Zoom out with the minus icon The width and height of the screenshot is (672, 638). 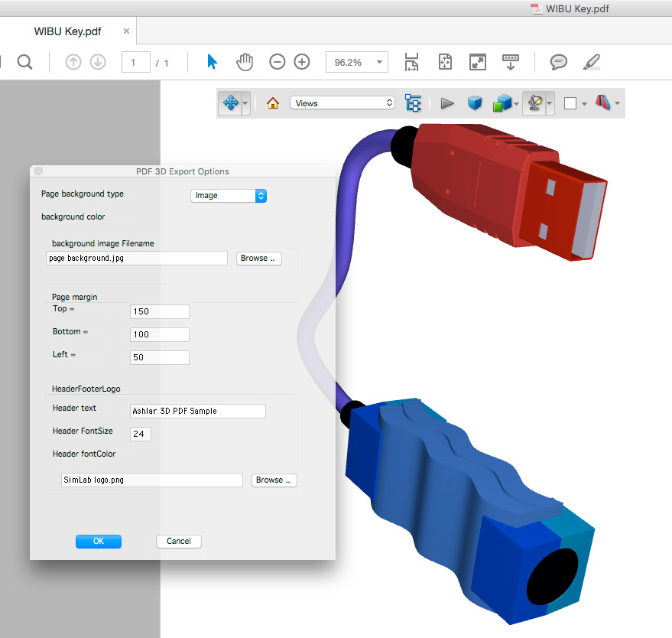[278, 62]
